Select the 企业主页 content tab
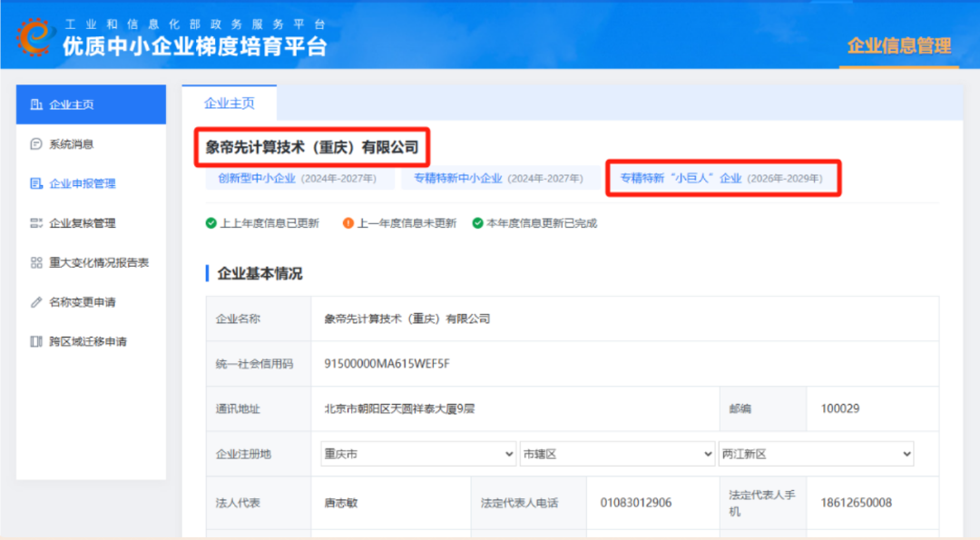980x540 pixels. pyautogui.click(x=230, y=103)
